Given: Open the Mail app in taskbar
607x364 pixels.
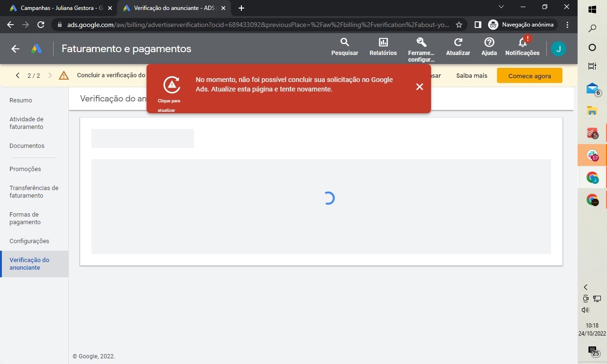Looking at the screenshot, I should point(592,89).
